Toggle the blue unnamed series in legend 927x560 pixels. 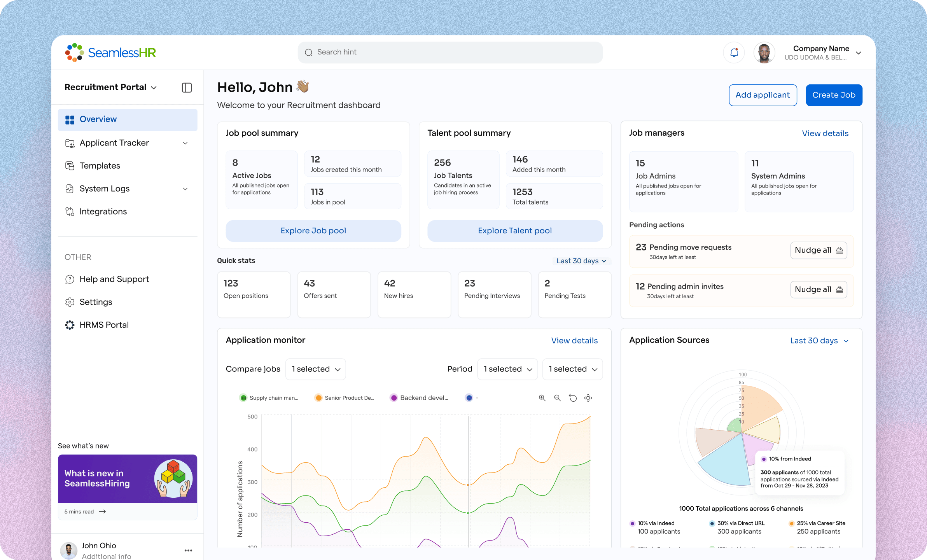[x=472, y=398]
